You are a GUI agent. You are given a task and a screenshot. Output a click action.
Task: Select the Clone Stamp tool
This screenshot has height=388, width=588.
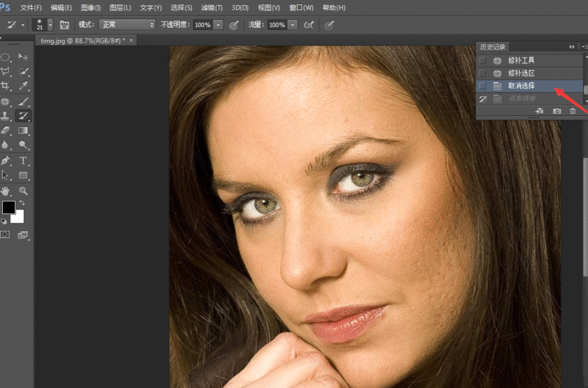coord(6,116)
